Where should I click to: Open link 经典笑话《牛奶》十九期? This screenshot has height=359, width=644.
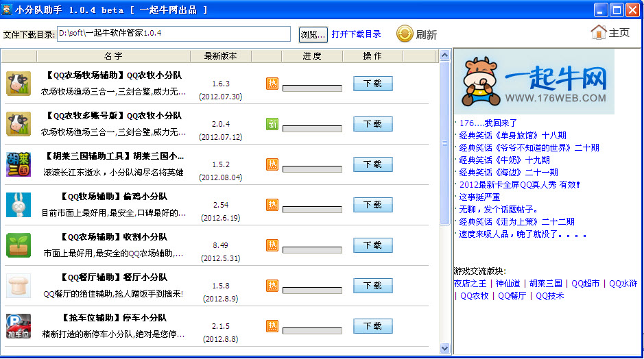tap(504, 160)
